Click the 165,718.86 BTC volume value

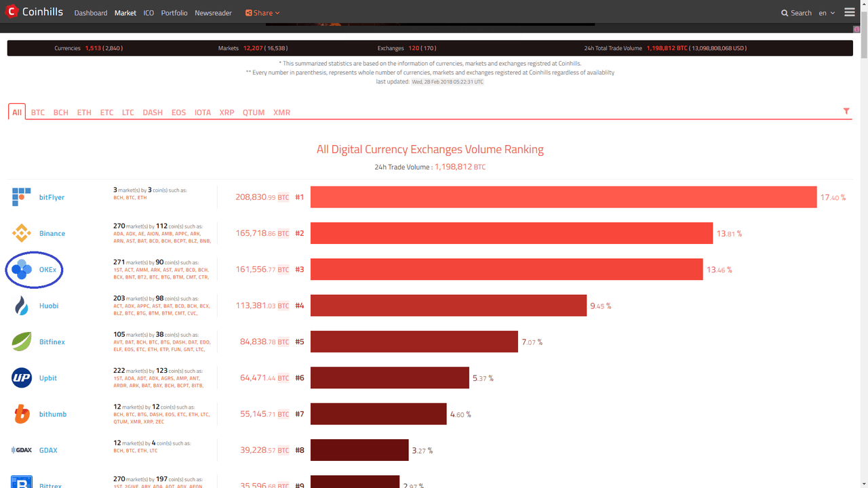coord(262,233)
